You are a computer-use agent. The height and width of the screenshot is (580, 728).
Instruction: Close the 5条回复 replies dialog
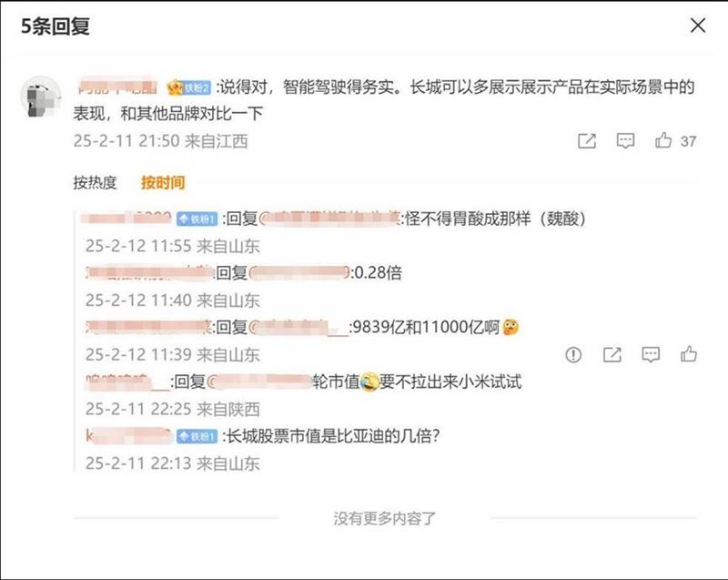(698, 25)
